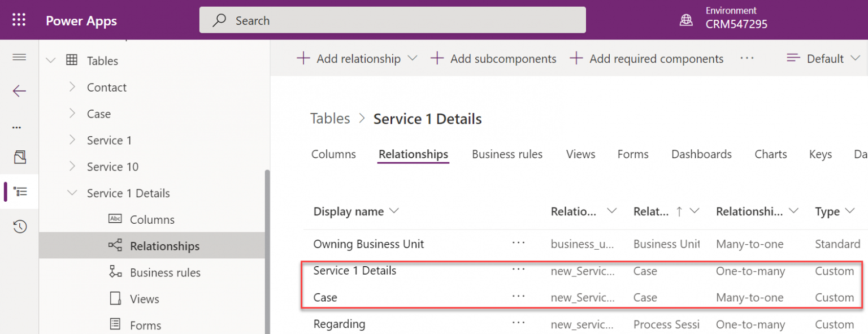Screen dimensions: 868x334
Task: Click the Forms icon in tree
Action: click(115, 324)
